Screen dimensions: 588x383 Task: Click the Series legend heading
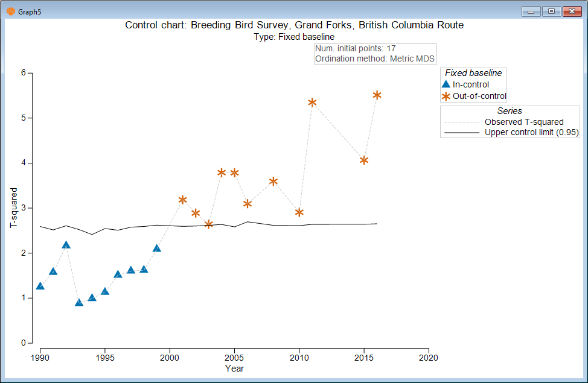pyautogui.click(x=510, y=110)
